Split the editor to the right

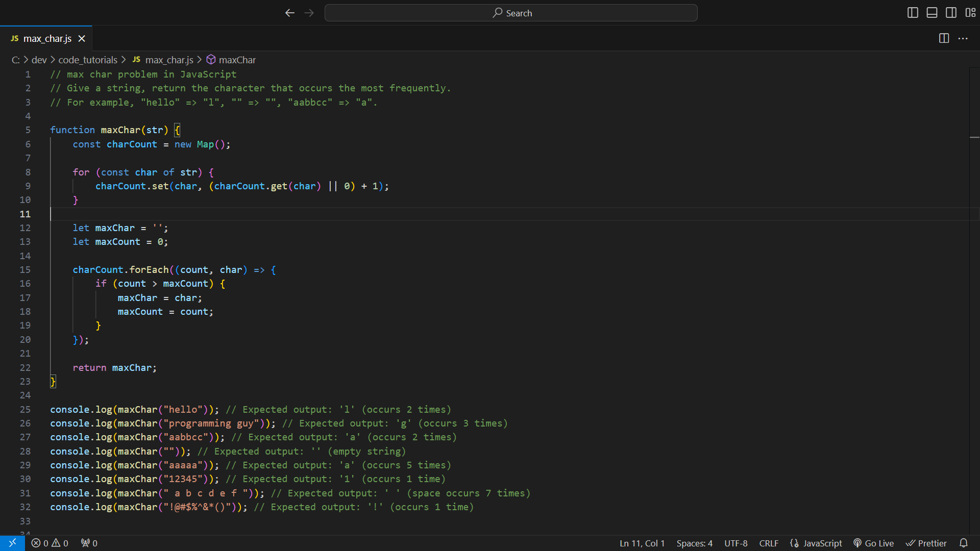[944, 38]
